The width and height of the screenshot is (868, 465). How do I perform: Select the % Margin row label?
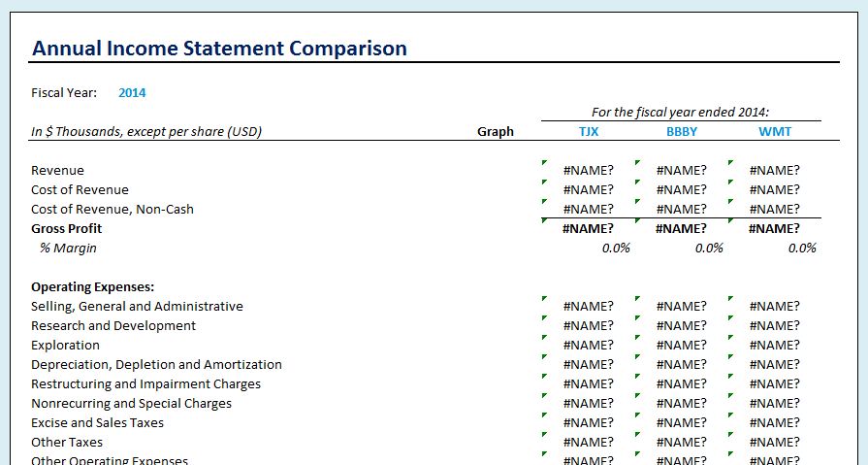coord(68,248)
